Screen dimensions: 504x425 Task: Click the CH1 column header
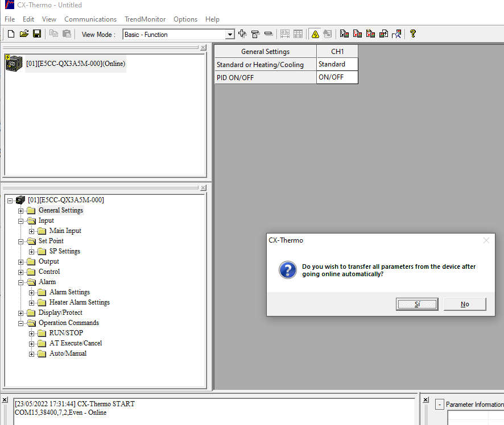(x=337, y=51)
